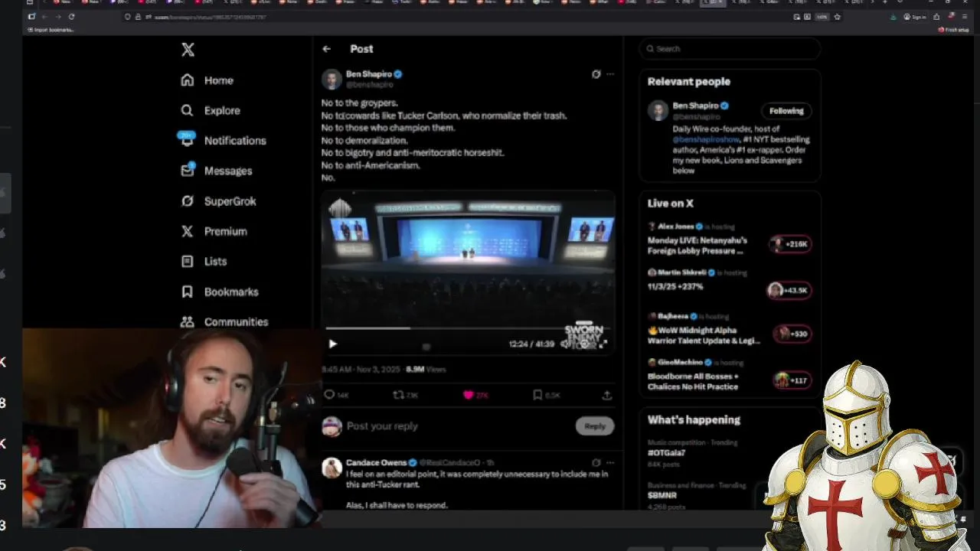Open Bookmarks in the sidebar

pos(220,292)
